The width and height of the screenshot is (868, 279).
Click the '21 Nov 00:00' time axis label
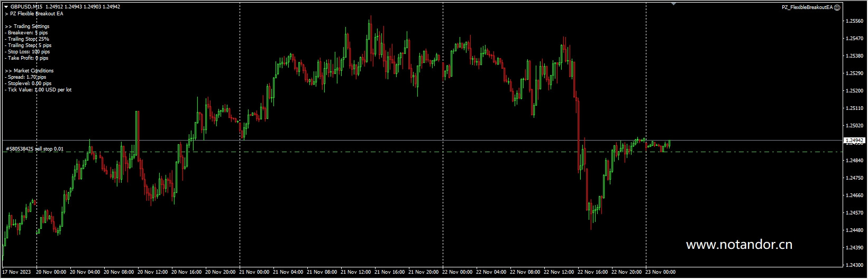click(x=254, y=273)
